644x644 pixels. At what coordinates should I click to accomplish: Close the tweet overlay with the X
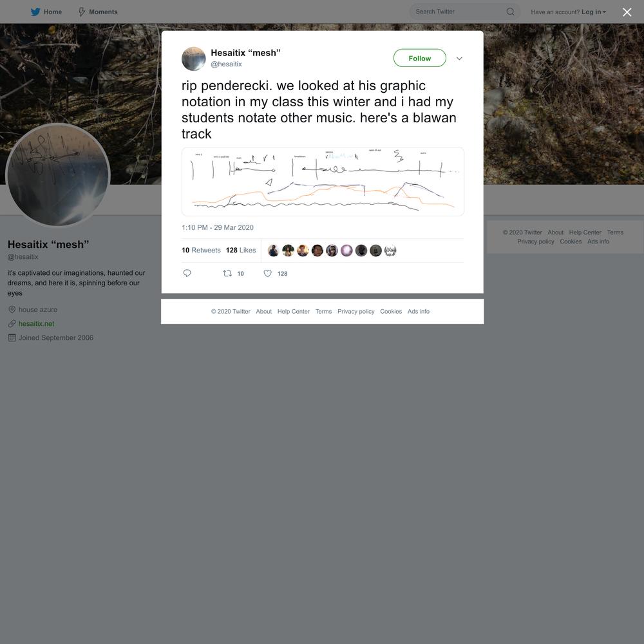point(627,12)
